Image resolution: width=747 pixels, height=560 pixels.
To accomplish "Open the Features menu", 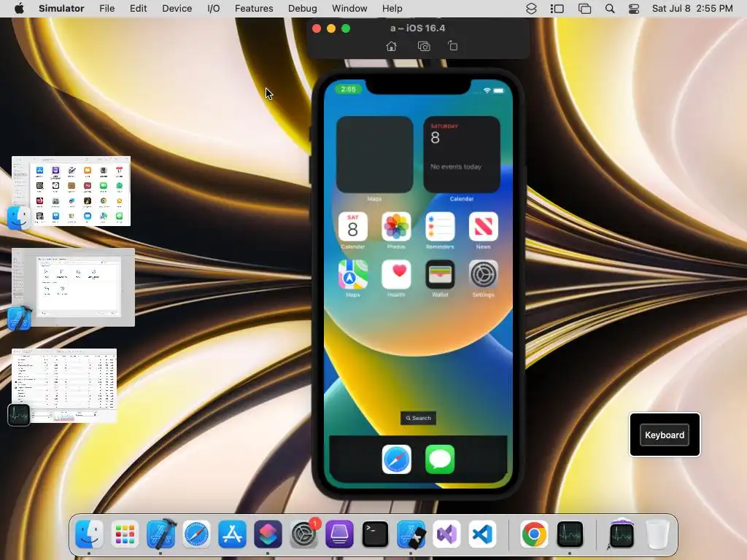I will point(254,9).
